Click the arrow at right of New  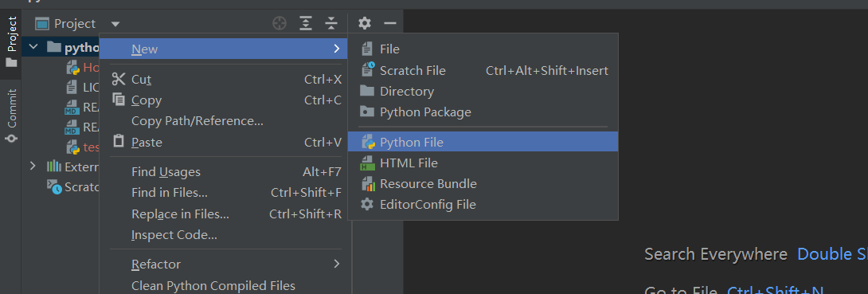336,49
